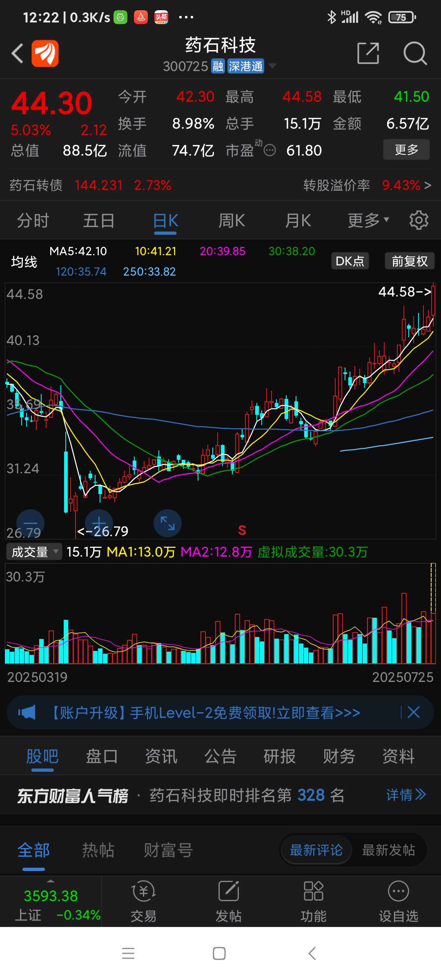Select the 热帖 posts filter

pyautogui.click(x=98, y=850)
